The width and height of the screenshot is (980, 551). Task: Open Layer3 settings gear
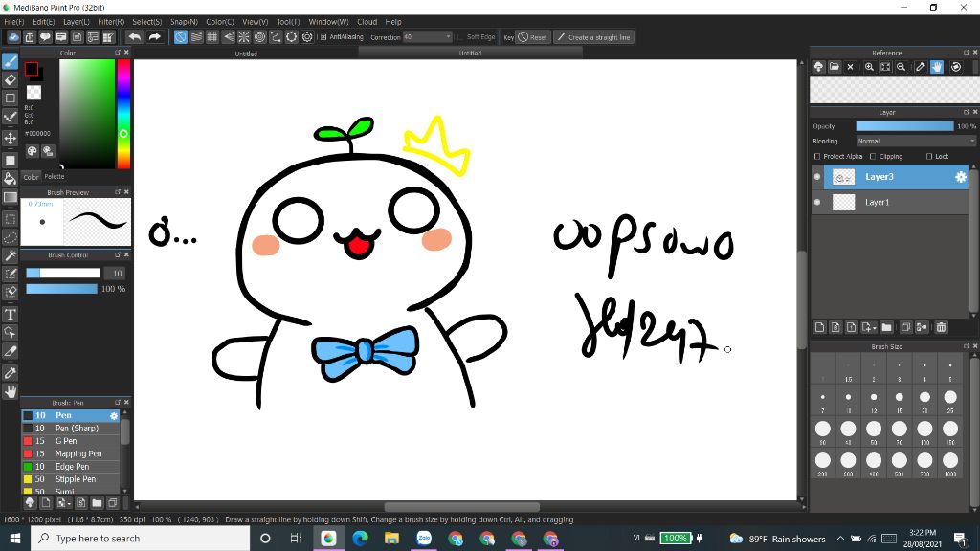coord(961,177)
